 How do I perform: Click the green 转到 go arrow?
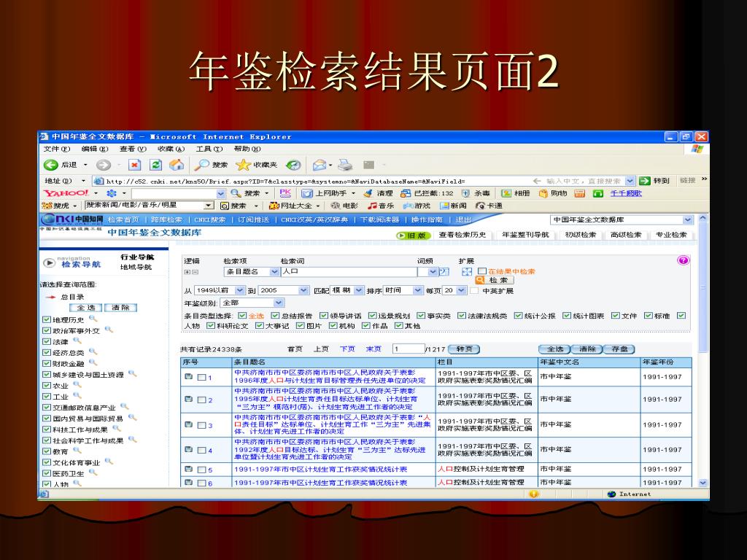click(x=645, y=181)
